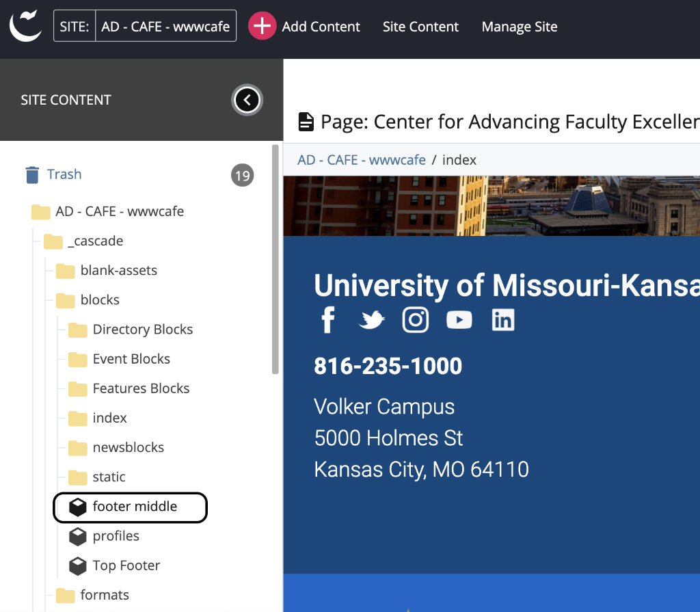Click the index breadcrumb text
The height and width of the screenshot is (612, 700).
tap(459, 160)
